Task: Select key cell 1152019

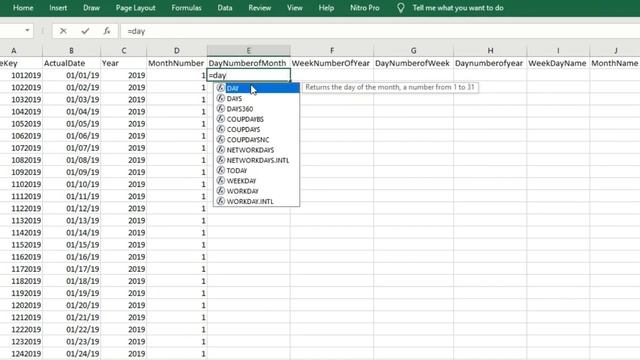Action: 21,244
